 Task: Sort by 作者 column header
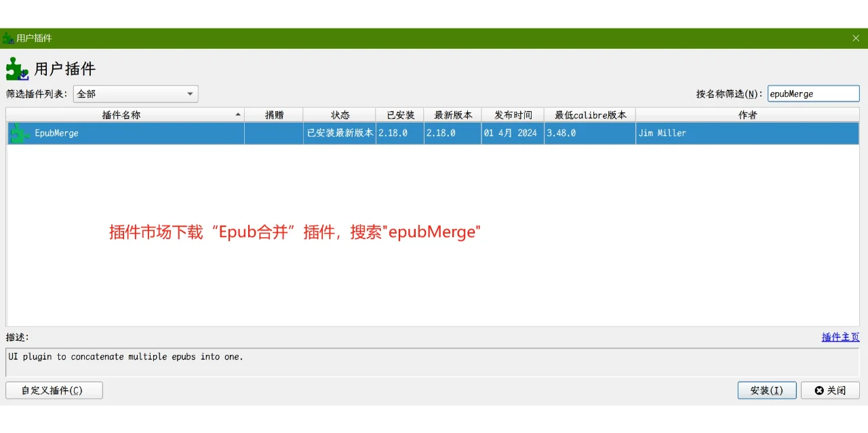coord(747,115)
